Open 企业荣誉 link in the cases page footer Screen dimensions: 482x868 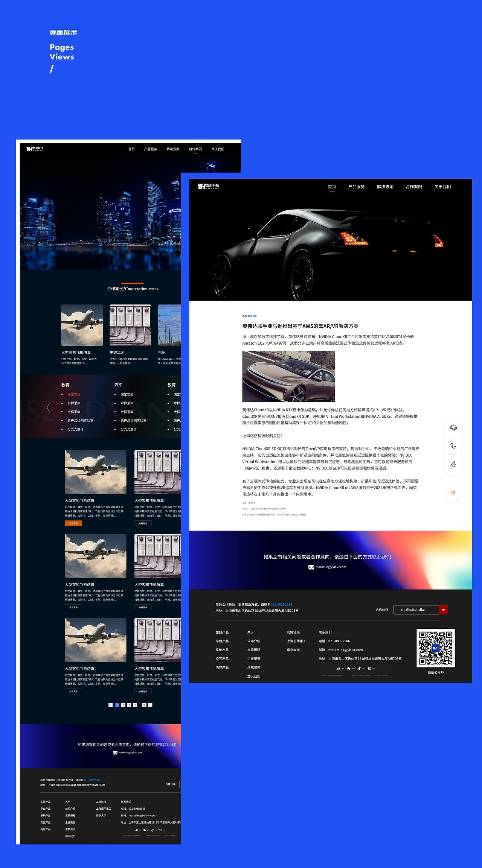[70, 822]
